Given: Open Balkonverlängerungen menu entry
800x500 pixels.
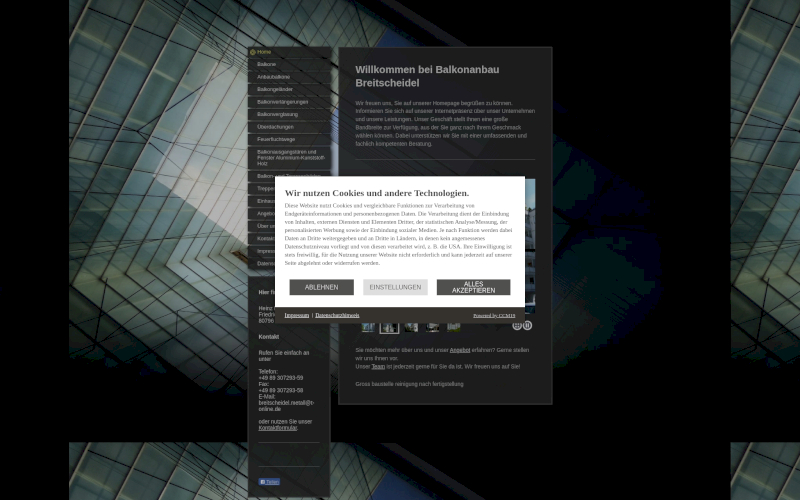Looking at the screenshot, I should tap(283, 102).
